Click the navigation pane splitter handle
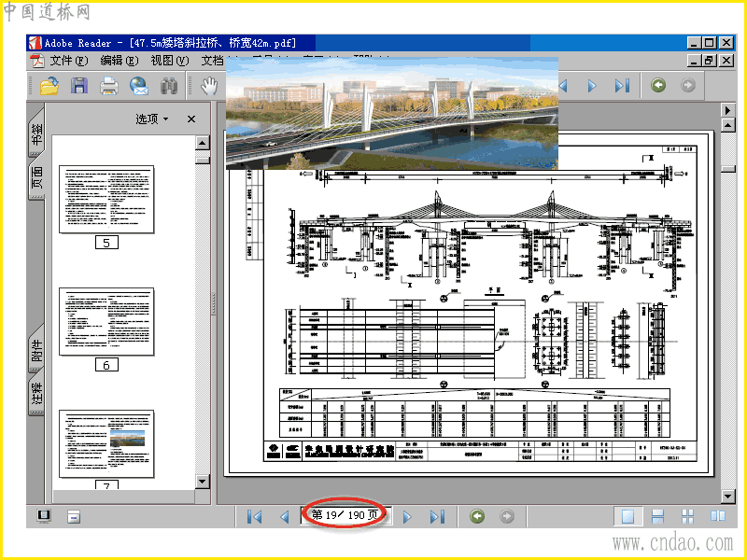 coord(214,304)
